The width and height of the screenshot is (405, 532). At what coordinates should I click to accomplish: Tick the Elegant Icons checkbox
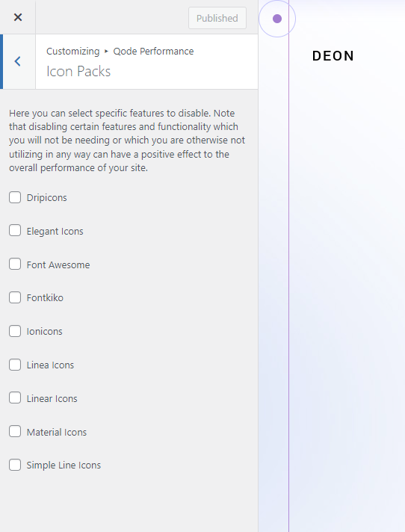point(15,230)
